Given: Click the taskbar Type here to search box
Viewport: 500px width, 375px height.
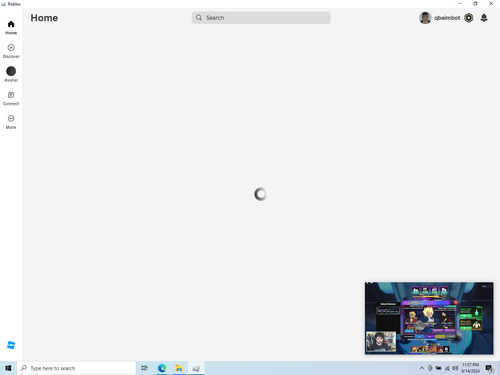Looking at the screenshot, I should (x=76, y=368).
